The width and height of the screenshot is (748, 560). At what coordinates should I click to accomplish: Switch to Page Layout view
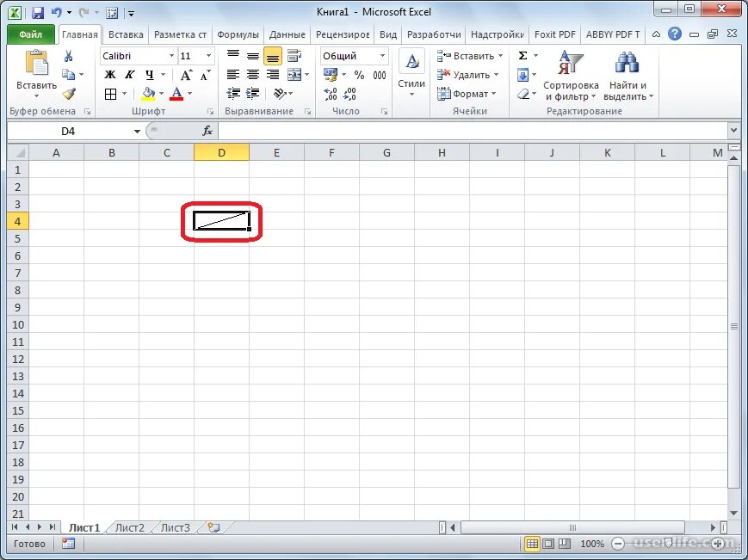(548, 544)
